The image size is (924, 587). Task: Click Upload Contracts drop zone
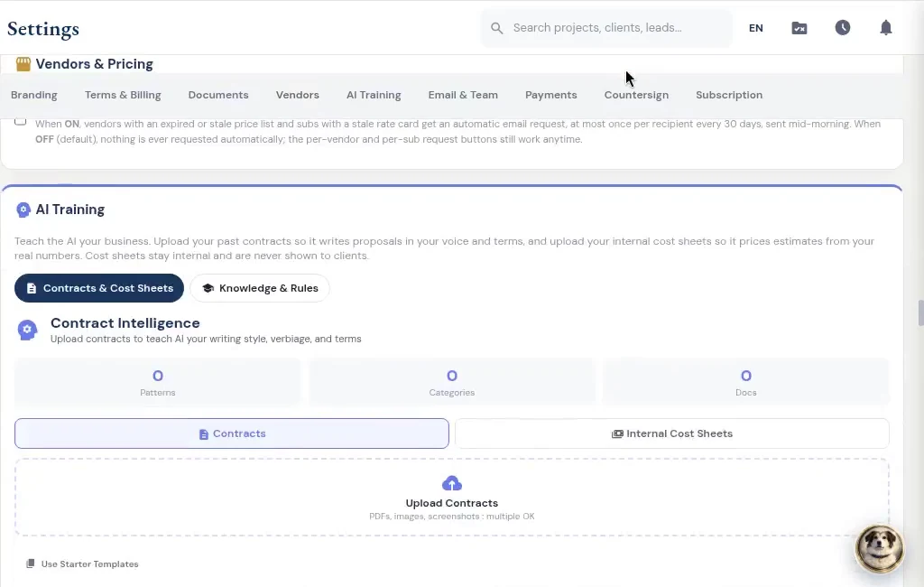(452, 498)
